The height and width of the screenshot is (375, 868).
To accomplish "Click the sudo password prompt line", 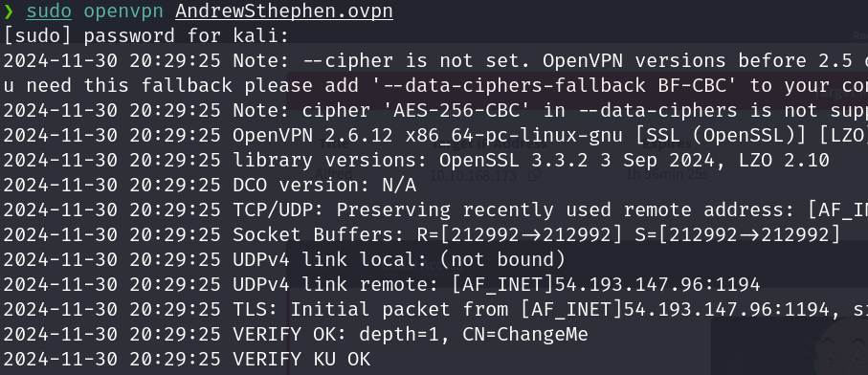I will [146, 36].
